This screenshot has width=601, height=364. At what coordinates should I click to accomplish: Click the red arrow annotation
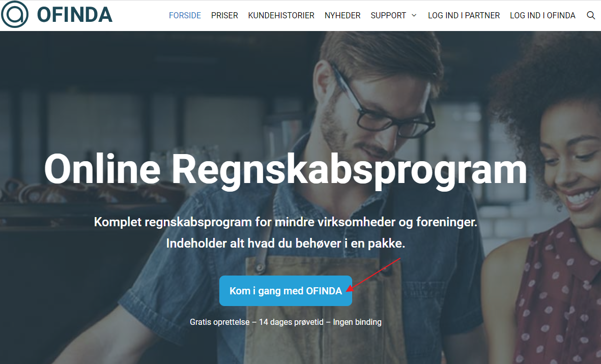(x=373, y=275)
